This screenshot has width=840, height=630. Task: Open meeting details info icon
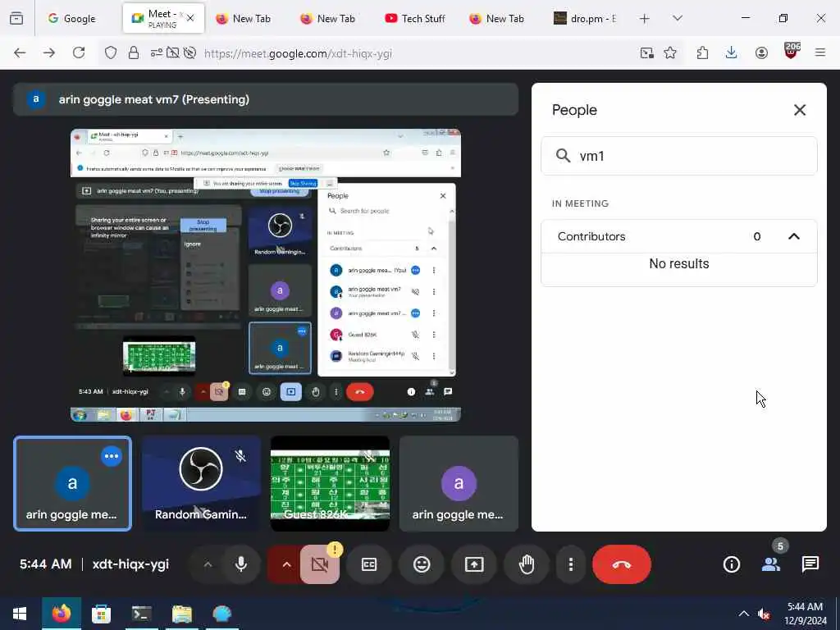click(x=731, y=564)
